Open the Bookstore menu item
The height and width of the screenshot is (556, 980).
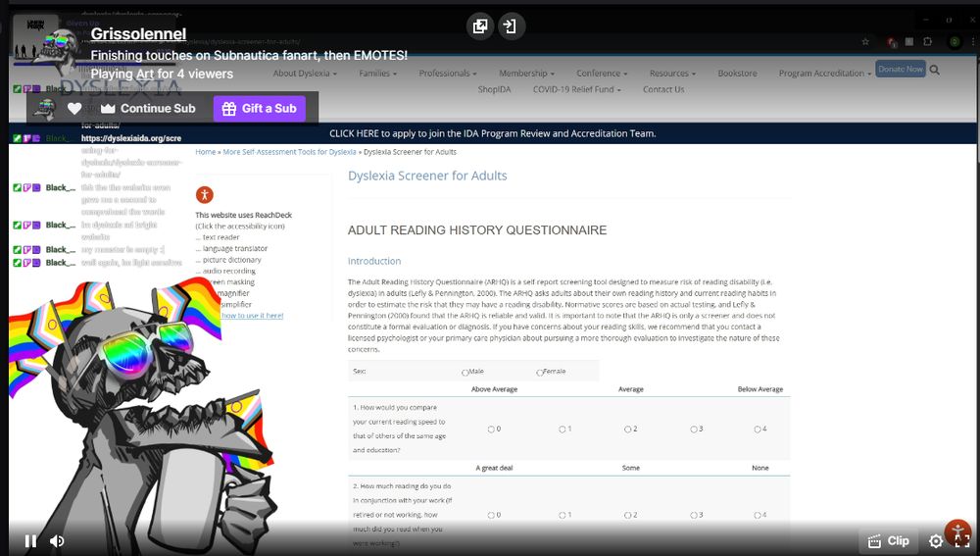coord(737,74)
